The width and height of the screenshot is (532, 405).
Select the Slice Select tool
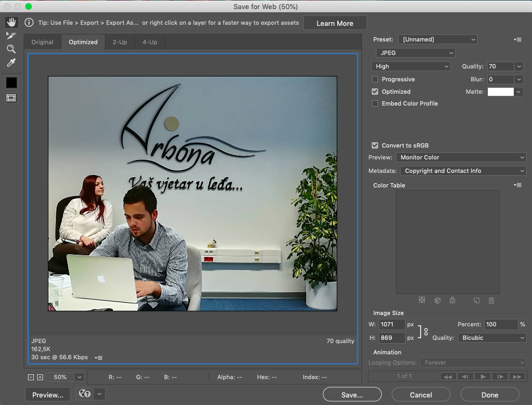pos(11,36)
